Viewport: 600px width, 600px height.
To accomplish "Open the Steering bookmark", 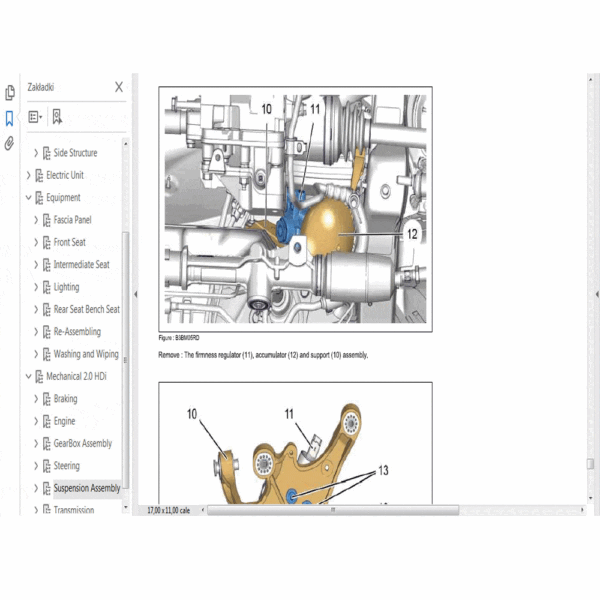I will (67, 466).
